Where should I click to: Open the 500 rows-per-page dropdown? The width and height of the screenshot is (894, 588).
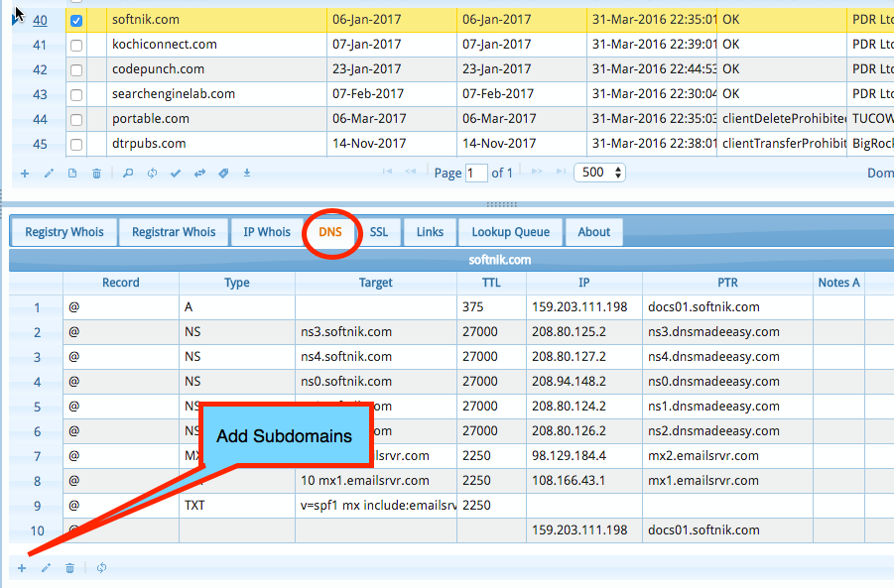(599, 173)
